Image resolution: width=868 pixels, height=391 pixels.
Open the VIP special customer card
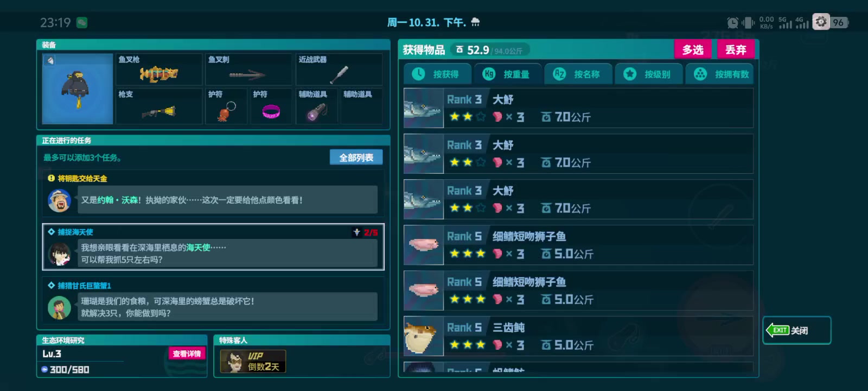click(253, 361)
